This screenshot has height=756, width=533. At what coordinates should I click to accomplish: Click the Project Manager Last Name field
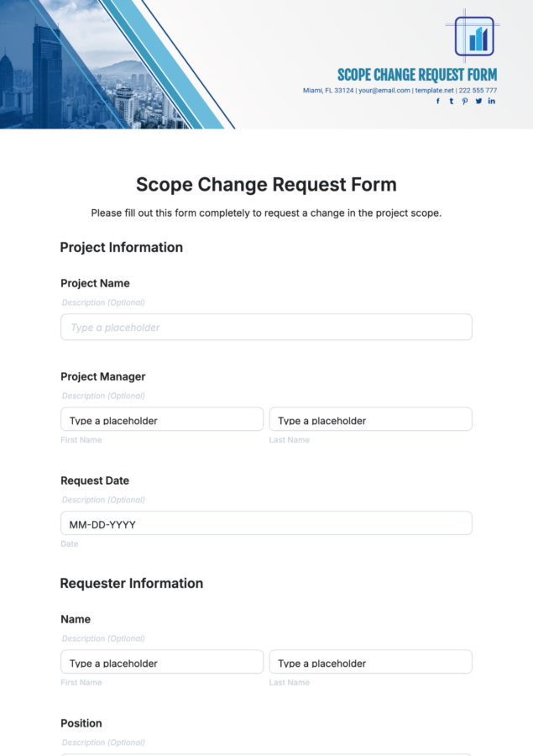[370, 418]
